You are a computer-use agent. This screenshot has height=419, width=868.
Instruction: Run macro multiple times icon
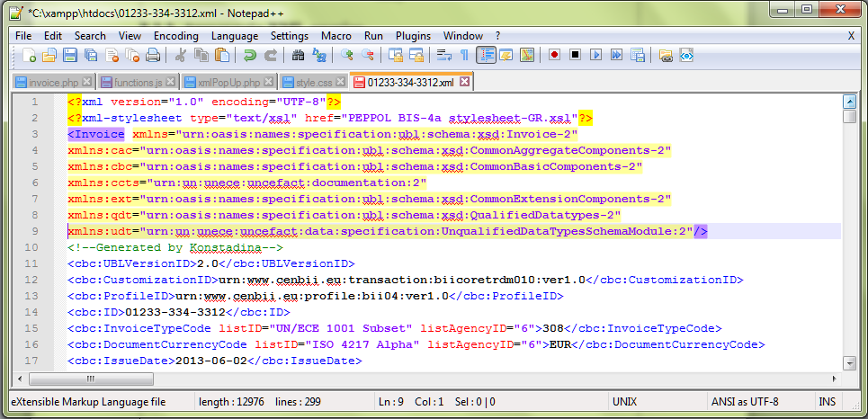[617, 56]
